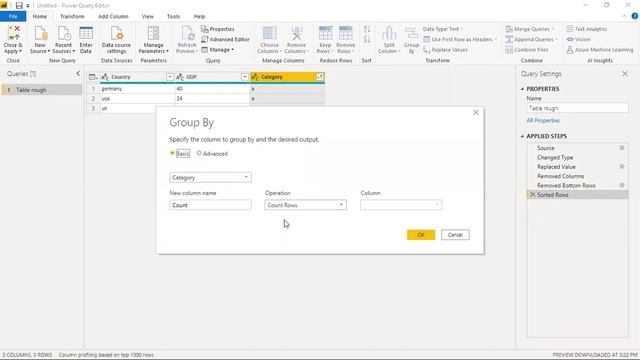640x360 pixels.
Task: Switch to the Add Column tab
Action: [113, 16]
